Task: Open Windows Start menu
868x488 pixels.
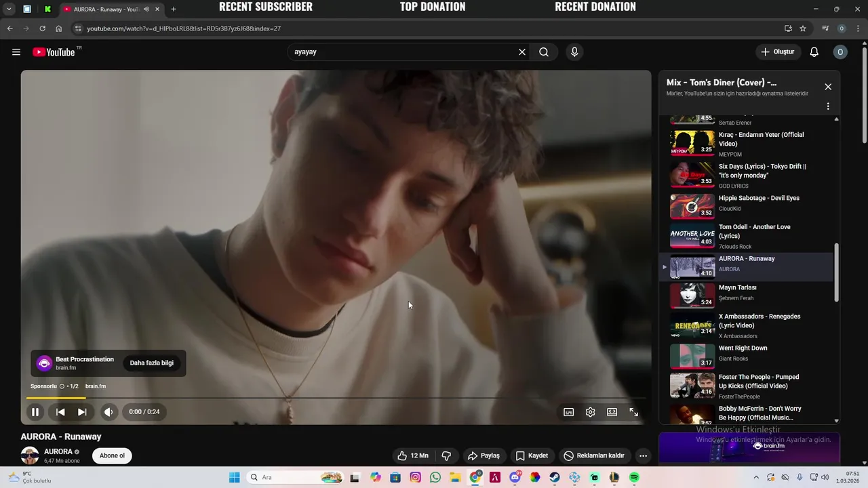Action: (234, 477)
